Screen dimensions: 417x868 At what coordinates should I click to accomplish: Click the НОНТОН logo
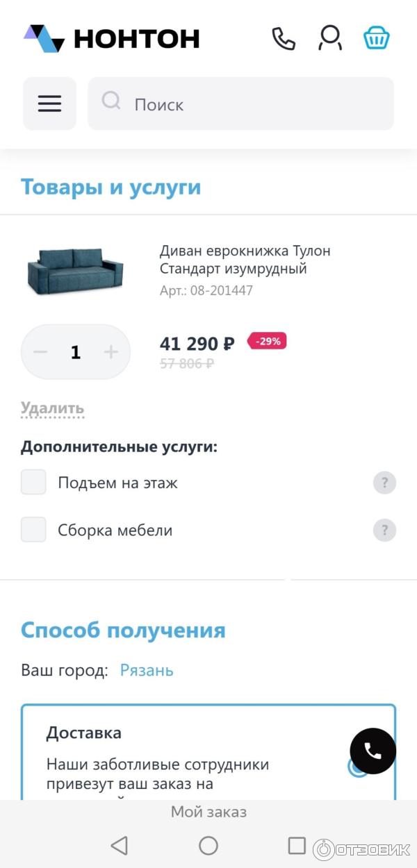click(111, 38)
